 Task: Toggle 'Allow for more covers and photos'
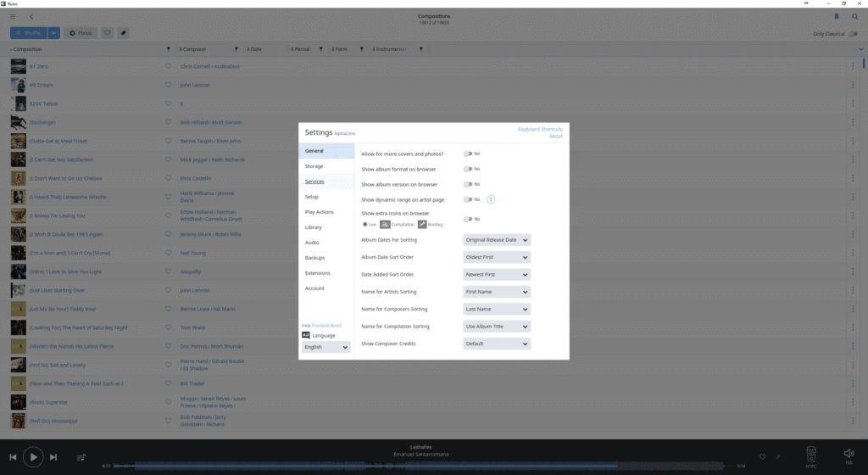(x=468, y=154)
